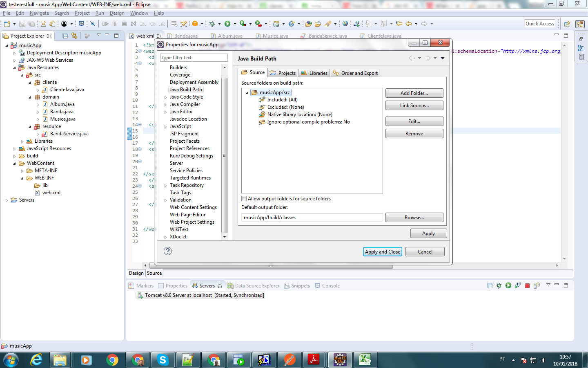This screenshot has width=588, height=368.
Task: Click the Open Perspective icon
Action: [x=567, y=24]
